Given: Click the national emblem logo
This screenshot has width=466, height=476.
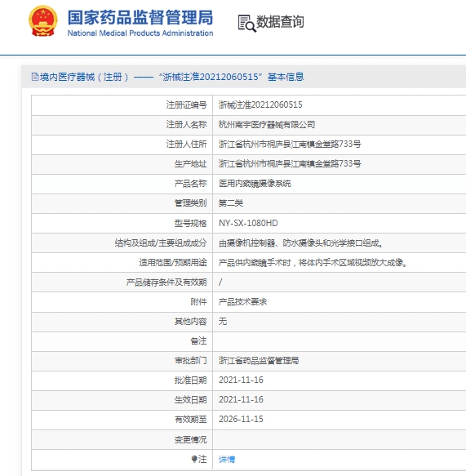Looking at the screenshot, I should [43, 21].
